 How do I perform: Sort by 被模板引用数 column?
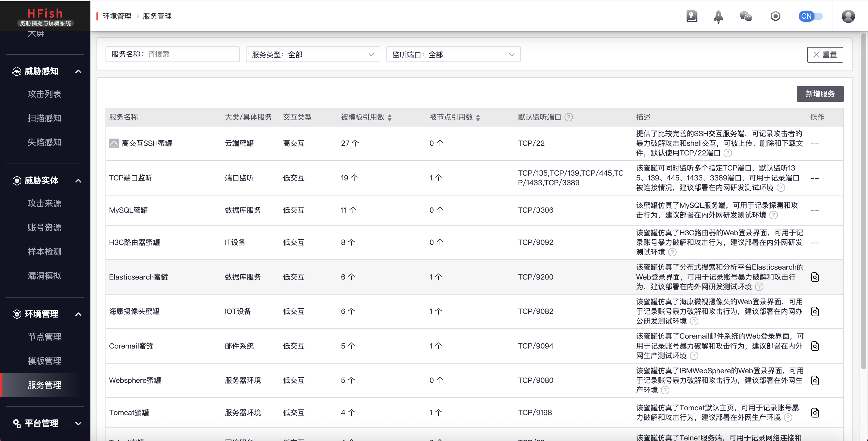coord(389,117)
